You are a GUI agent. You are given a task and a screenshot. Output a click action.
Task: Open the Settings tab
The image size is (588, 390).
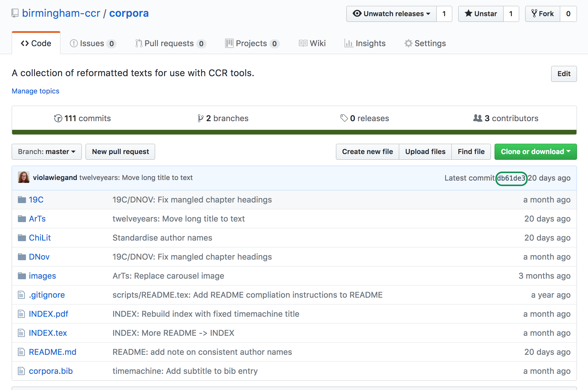[x=425, y=43]
